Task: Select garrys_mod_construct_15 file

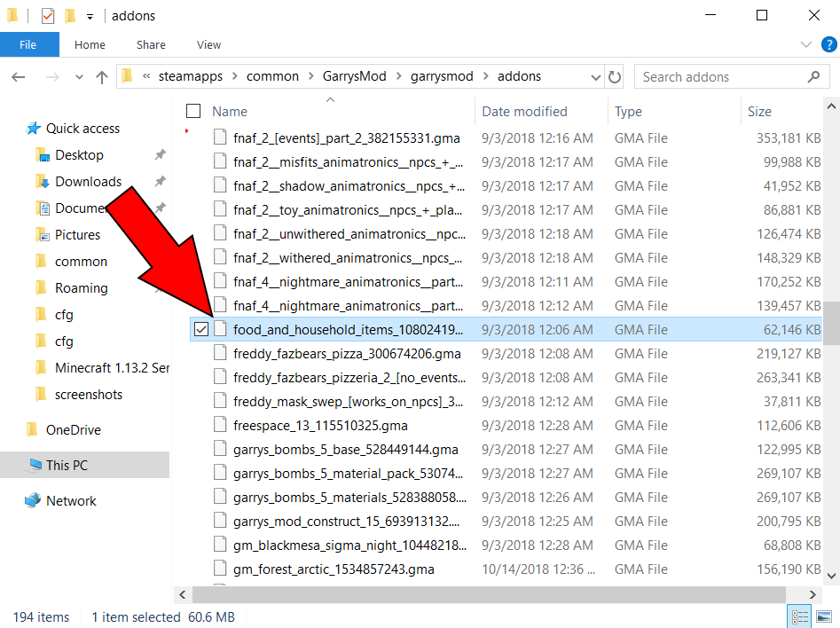Action: [346, 522]
